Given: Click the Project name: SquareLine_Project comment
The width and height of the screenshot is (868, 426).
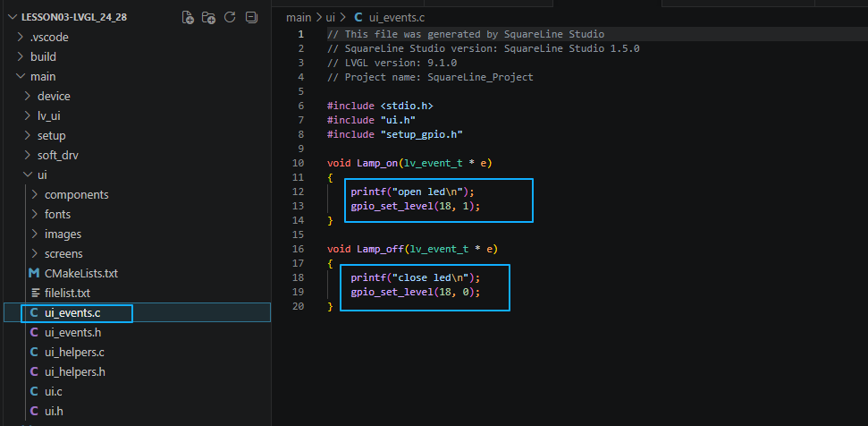Looking at the screenshot, I should (430, 77).
